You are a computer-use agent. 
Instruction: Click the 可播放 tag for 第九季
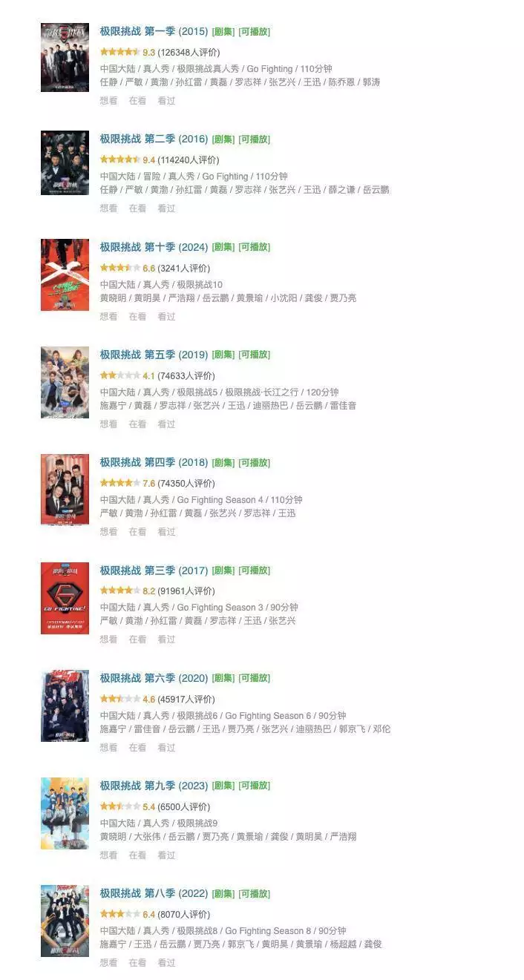tap(254, 786)
